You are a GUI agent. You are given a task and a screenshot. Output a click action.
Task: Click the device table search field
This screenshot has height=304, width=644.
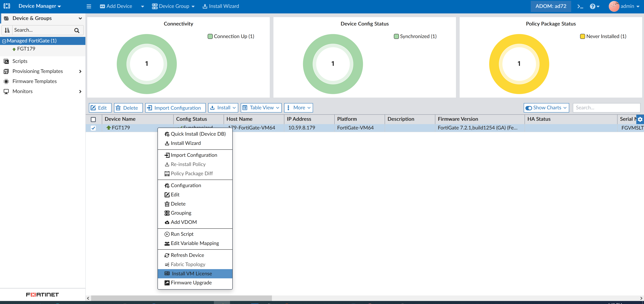tap(606, 108)
